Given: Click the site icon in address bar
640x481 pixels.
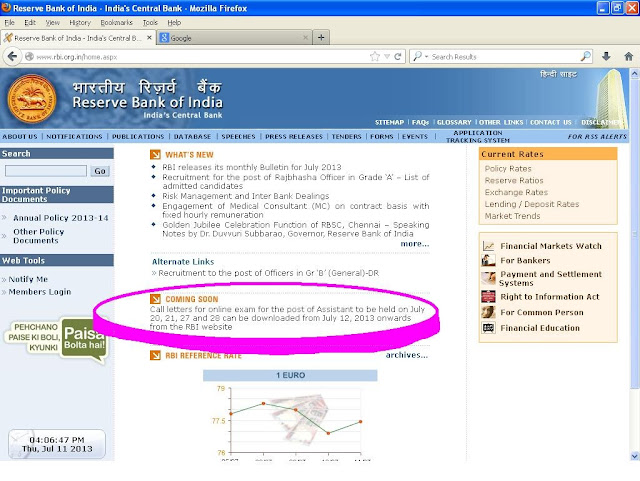Looking at the screenshot, I should [x=29, y=57].
